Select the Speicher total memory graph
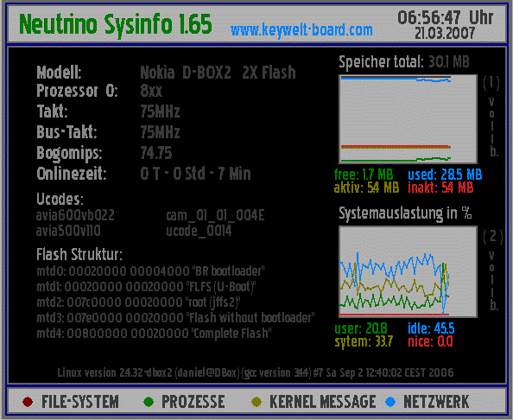 click(408, 119)
